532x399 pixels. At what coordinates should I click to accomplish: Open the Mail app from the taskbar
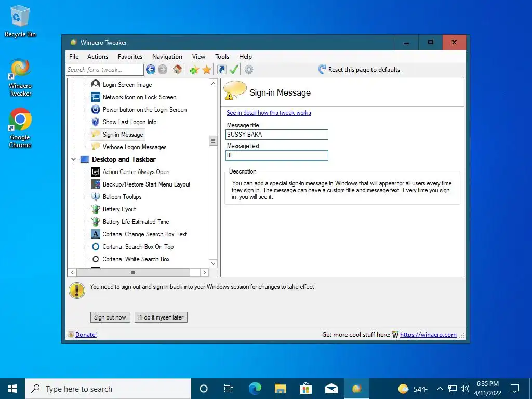pyautogui.click(x=331, y=389)
